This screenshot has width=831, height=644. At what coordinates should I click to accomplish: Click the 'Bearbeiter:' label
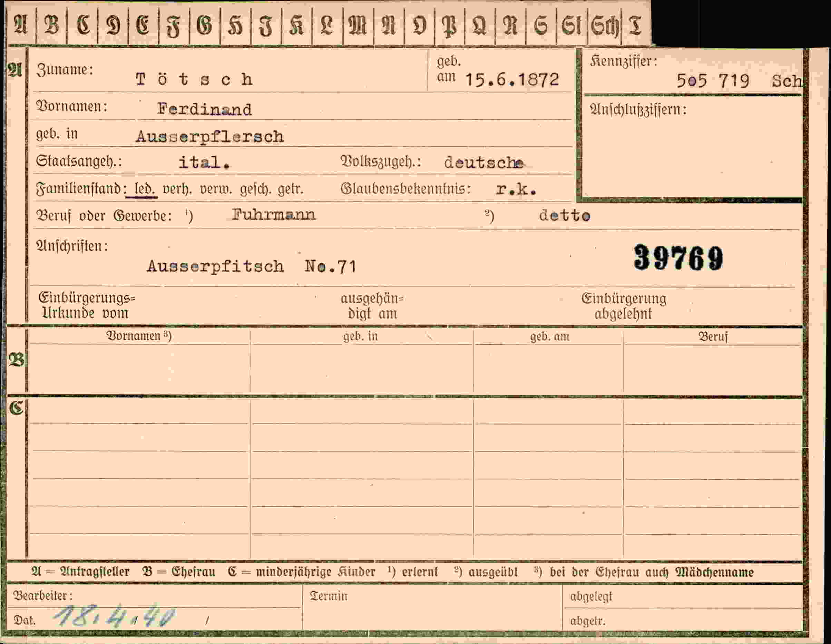click(x=42, y=595)
